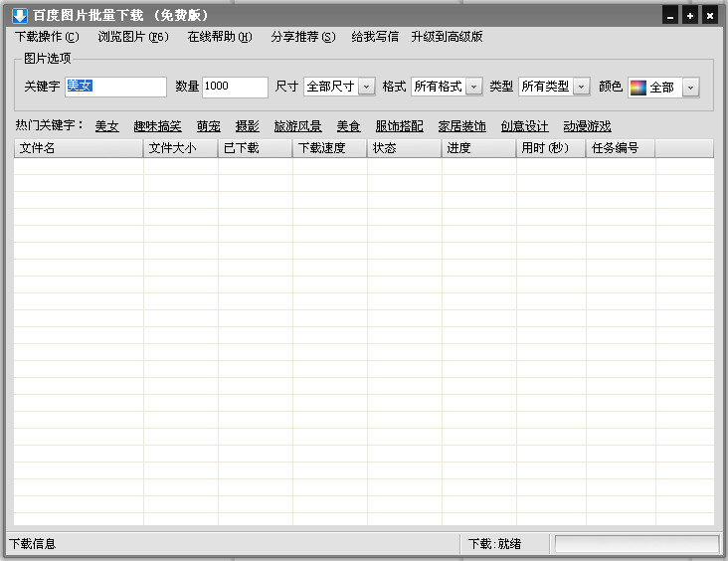Open the 在线帮助 (H) menu
This screenshot has height=561, width=728.
pyautogui.click(x=220, y=37)
